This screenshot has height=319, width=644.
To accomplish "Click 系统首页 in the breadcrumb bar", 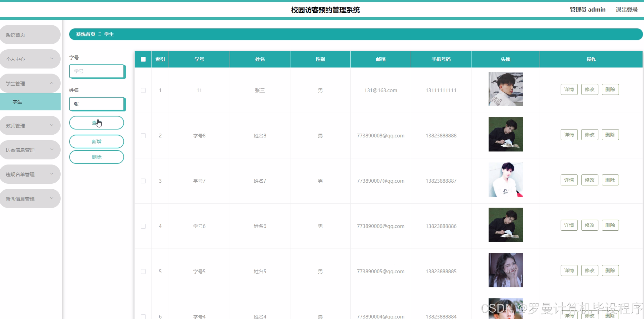I will coord(85,34).
